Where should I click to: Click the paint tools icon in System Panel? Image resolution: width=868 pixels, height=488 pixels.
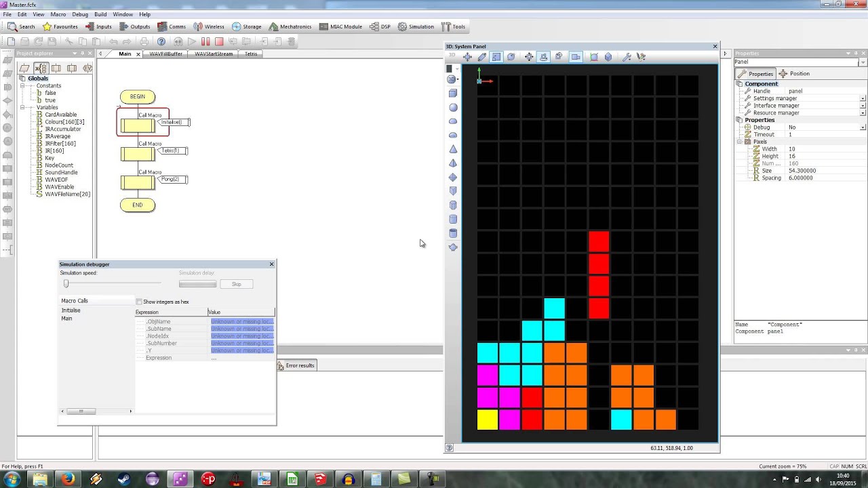[x=641, y=57]
